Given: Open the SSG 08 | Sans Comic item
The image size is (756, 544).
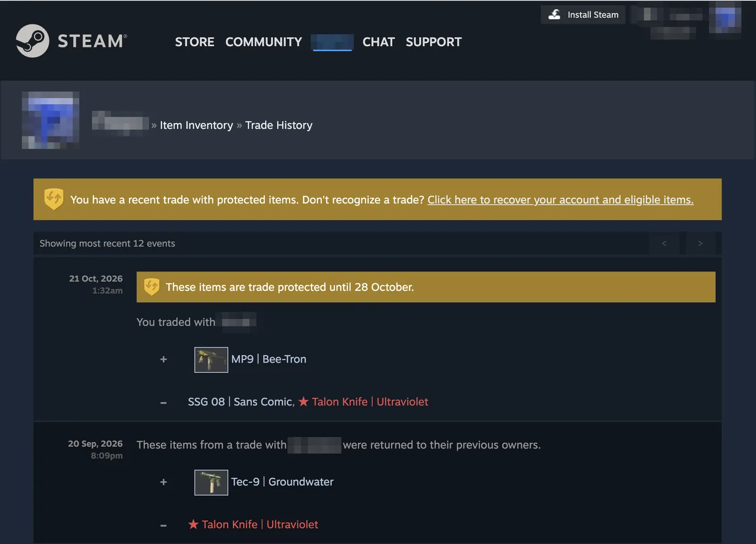Looking at the screenshot, I should click(x=240, y=402).
